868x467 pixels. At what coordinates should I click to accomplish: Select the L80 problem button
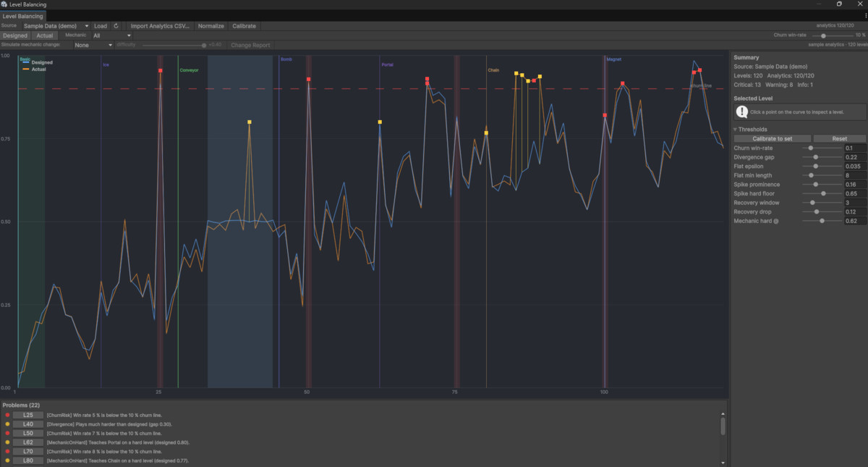28,460
